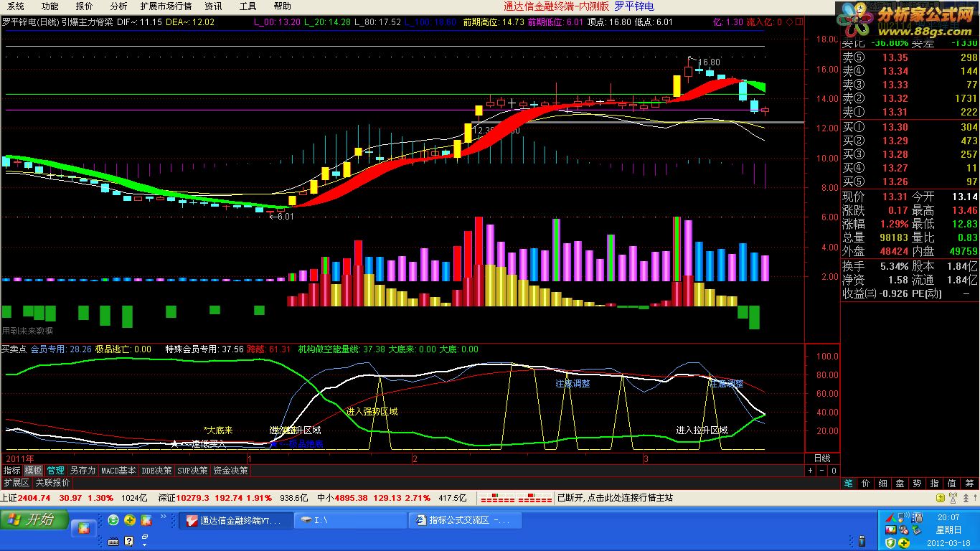Select the 细 tab in the right panel
Viewport: 980px width, 551px height.
pyautogui.click(x=883, y=484)
